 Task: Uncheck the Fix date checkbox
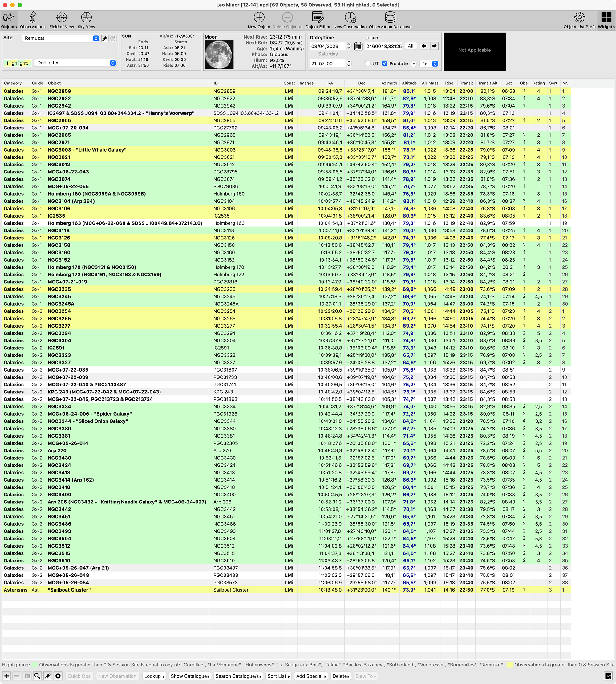[x=384, y=63]
